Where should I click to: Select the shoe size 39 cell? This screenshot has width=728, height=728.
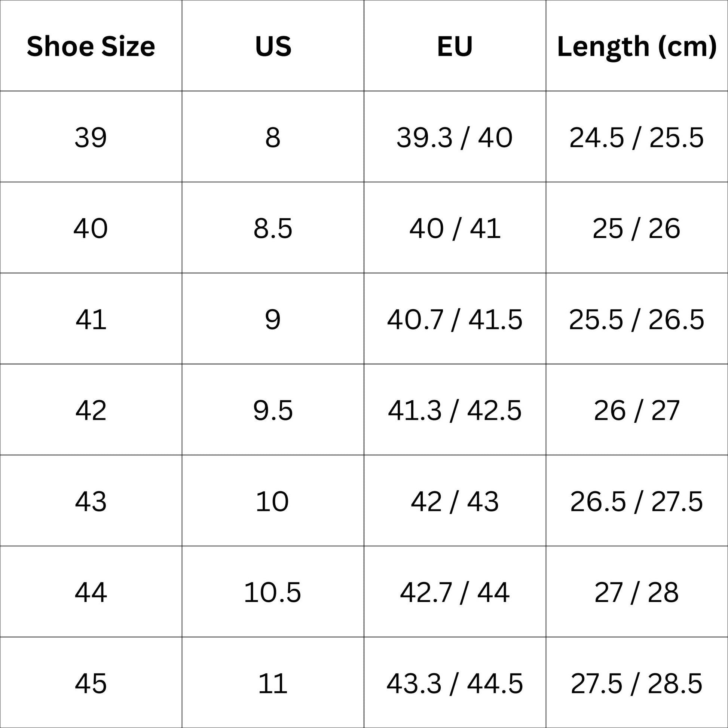click(x=91, y=137)
